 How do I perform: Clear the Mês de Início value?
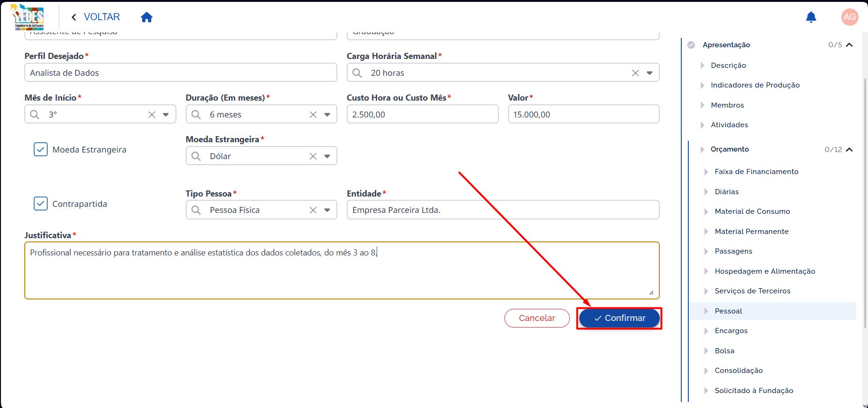(x=152, y=115)
